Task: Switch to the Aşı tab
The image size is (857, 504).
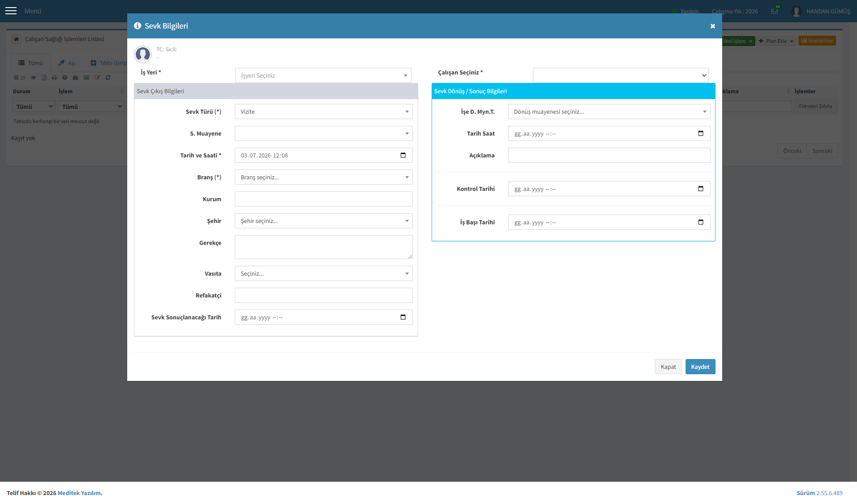Action: tap(67, 63)
